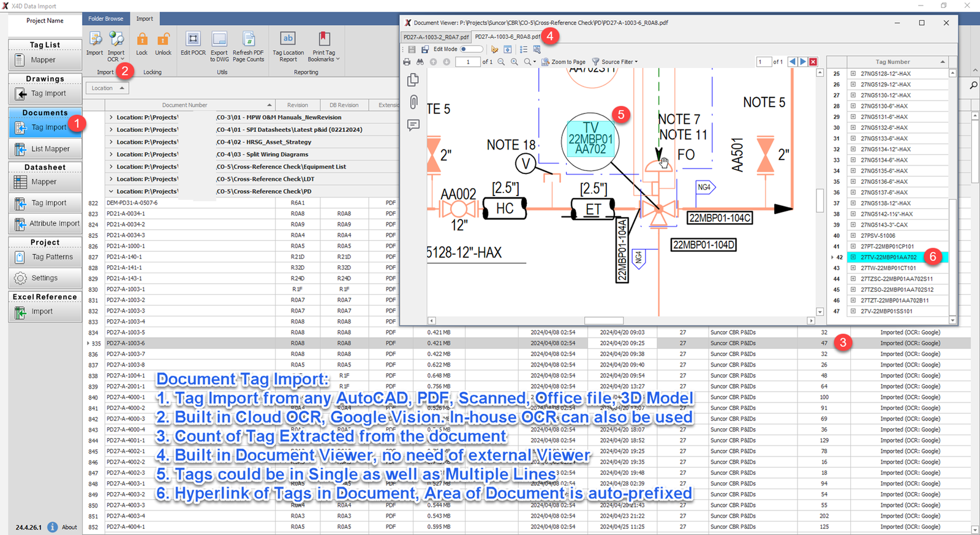This screenshot has width=980, height=535.
Task: Click Export to DWG icon
Action: point(219,47)
